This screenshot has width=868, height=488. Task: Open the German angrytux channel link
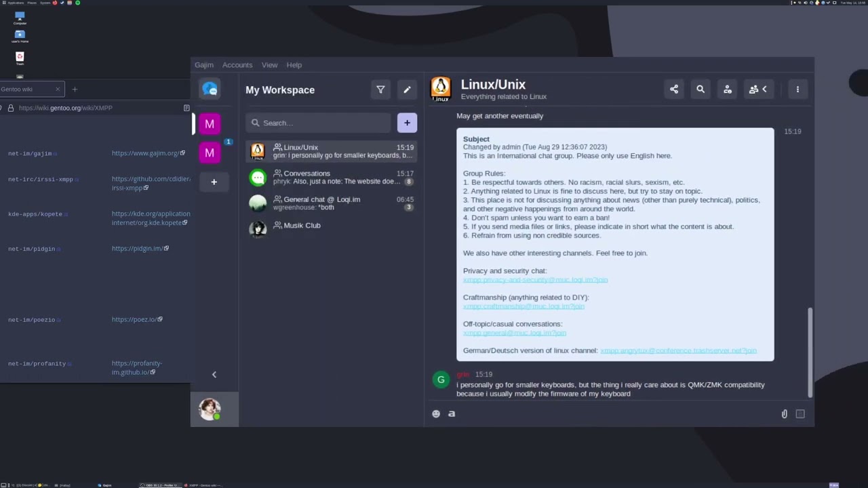coord(678,350)
